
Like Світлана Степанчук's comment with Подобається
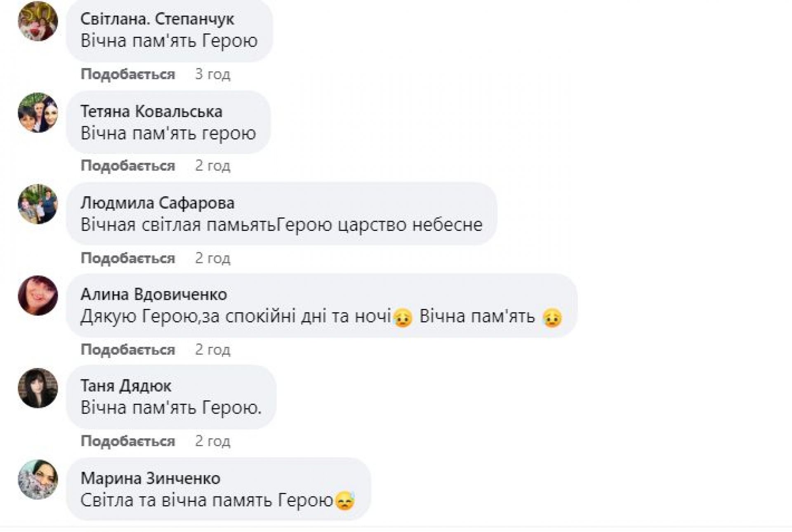(x=128, y=74)
